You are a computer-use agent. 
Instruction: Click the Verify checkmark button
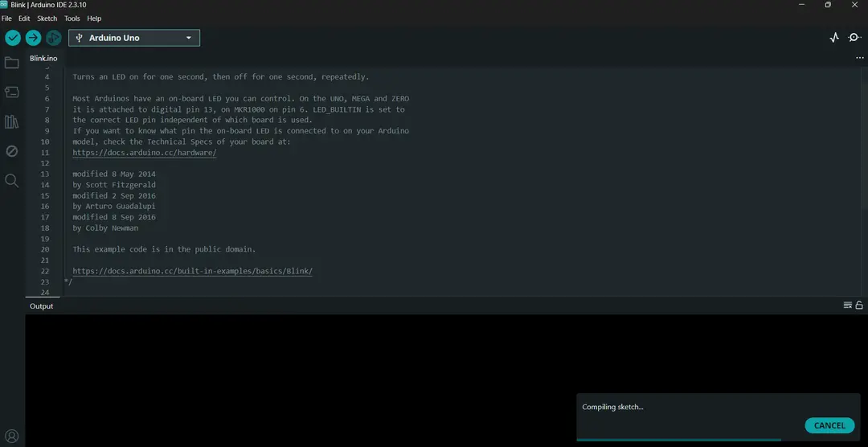[13, 38]
